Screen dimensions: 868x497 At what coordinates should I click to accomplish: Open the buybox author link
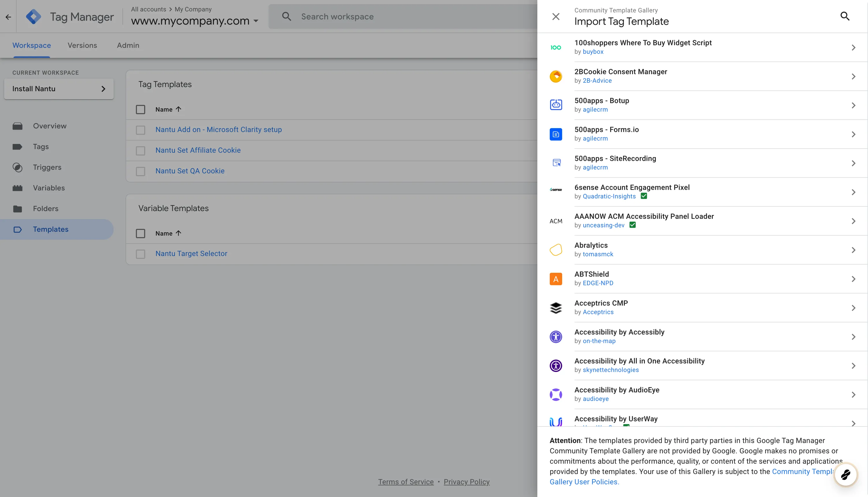(x=593, y=52)
